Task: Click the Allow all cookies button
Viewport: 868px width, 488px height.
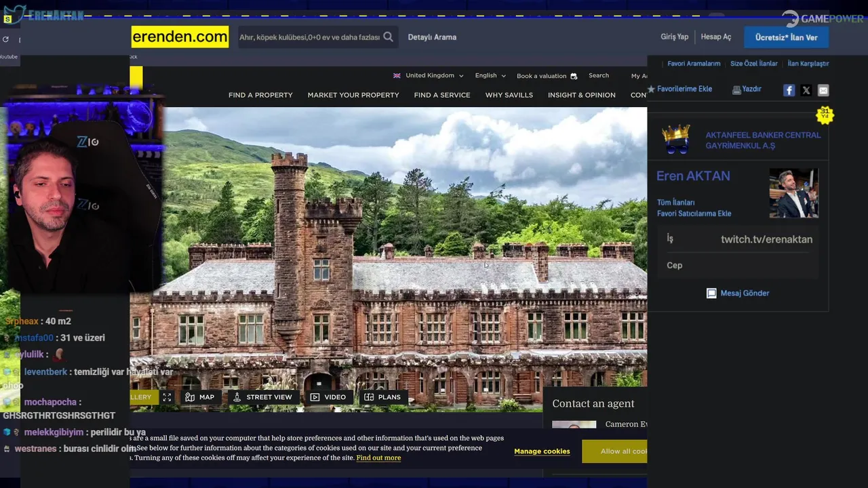Action: pyautogui.click(x=614, y=451)
